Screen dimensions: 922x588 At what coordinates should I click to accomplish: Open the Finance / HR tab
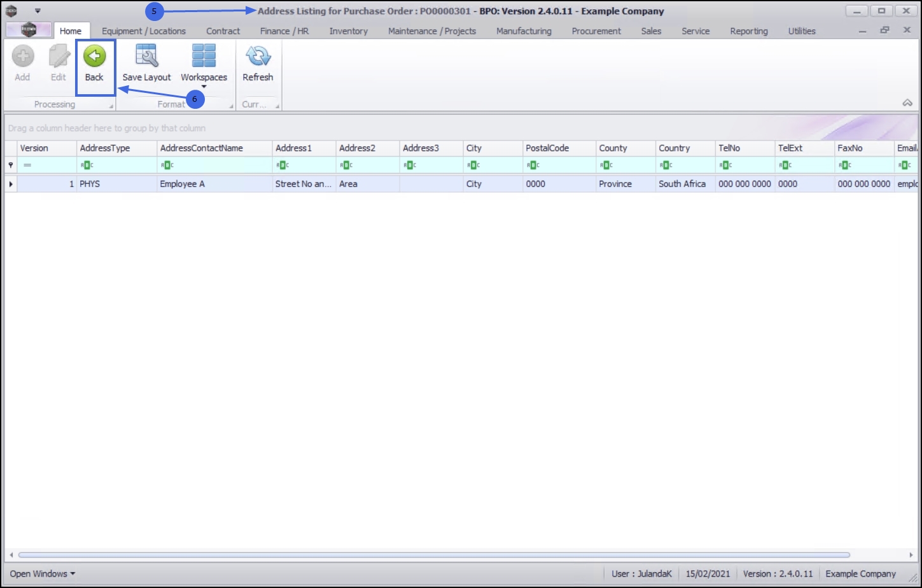click(x=284, y=31)
